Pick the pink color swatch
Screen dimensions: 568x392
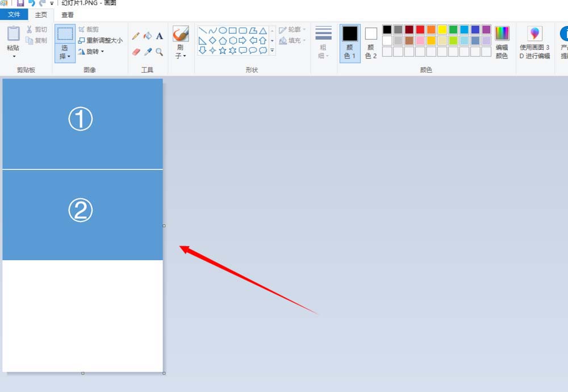tap(420, 40)
